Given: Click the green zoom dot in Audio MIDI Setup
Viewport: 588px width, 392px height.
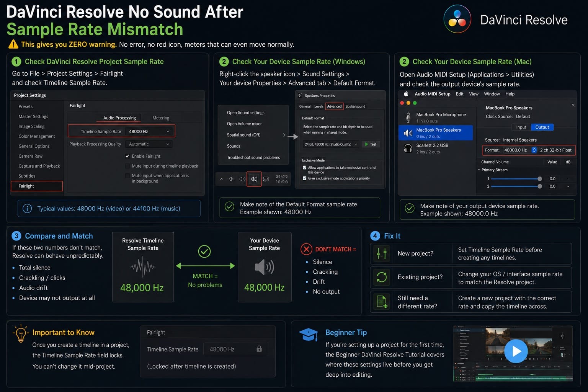Looking at the screenshot, I should (415, 103).
